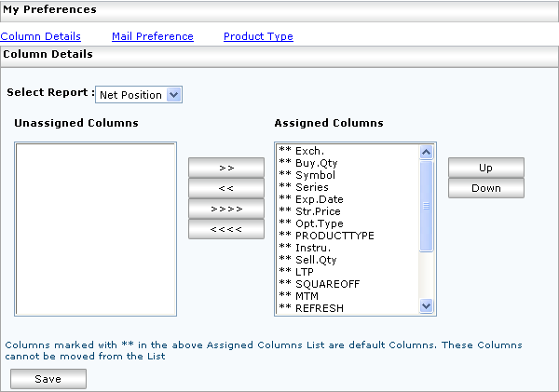Image resolution: width=559 pixels, height=392 pixels.
Task: Go to the Product Type link
Action: (x=258, y=37)
